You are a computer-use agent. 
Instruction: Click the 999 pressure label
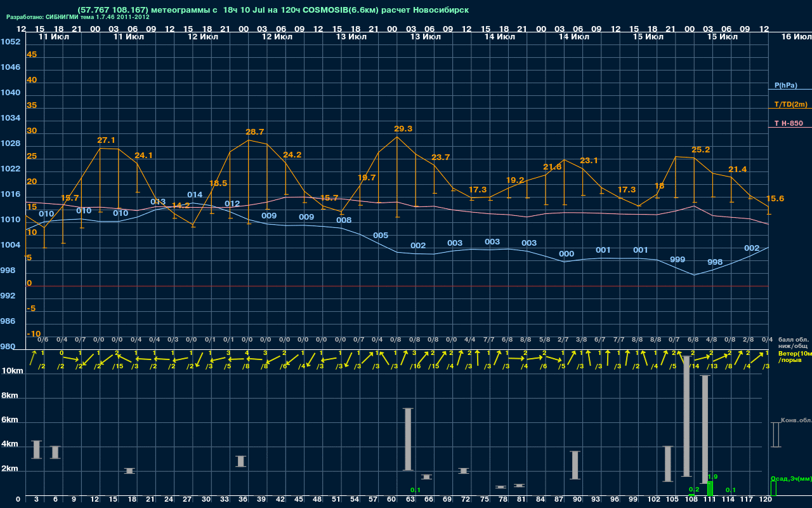coord(678,260)
